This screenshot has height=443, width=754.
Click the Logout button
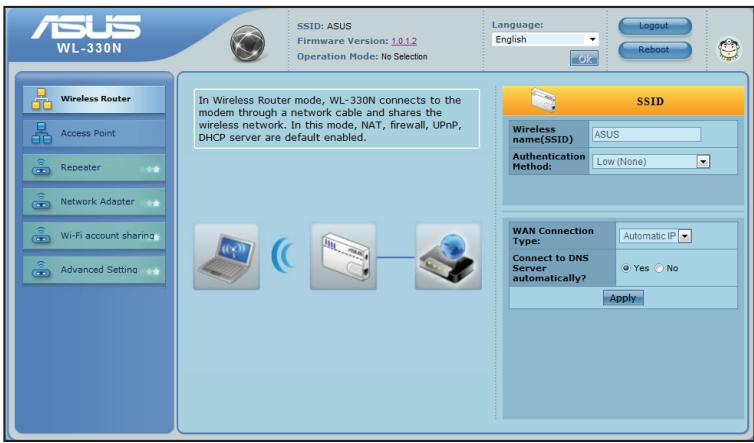655,26
